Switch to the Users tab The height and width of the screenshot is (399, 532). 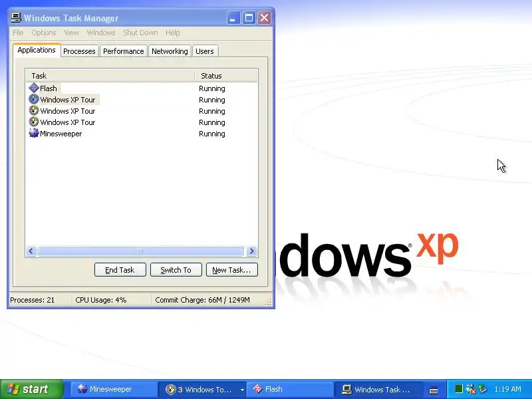coord(205,51)
